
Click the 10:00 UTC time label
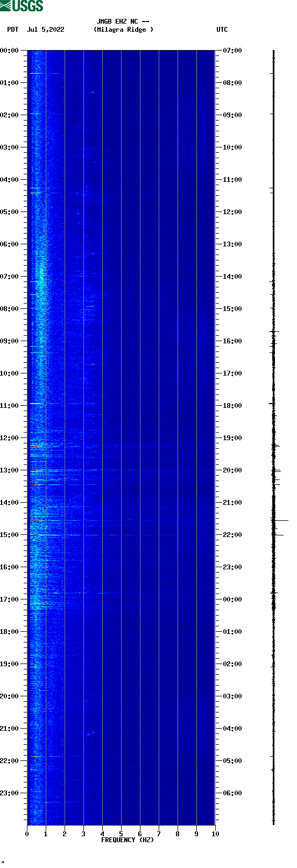tap(232, 147)
